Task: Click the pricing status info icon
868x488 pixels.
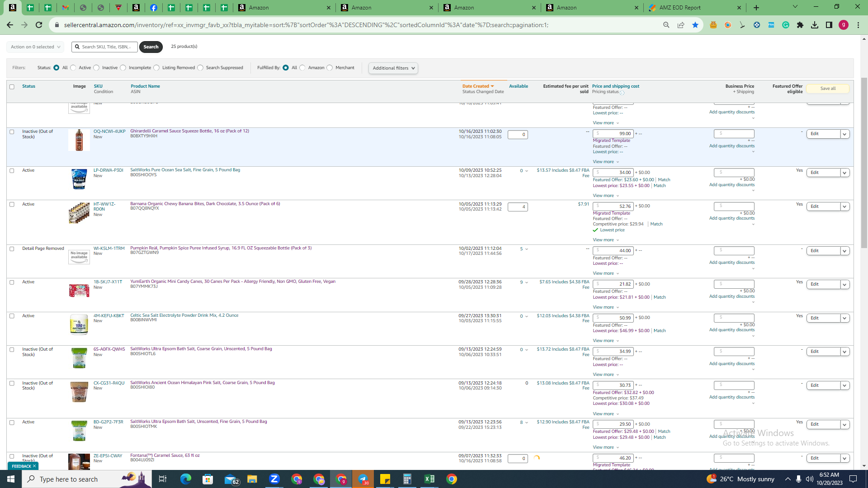Action: (622, 93)
